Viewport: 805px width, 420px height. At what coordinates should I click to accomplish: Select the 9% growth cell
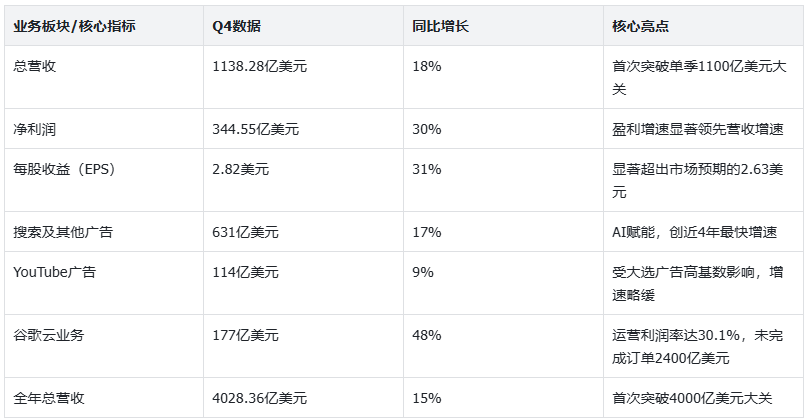(x=423, y=272)
